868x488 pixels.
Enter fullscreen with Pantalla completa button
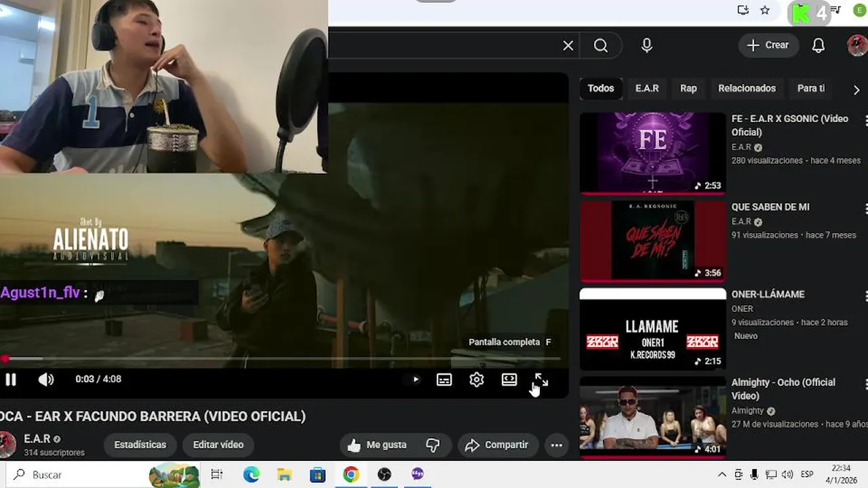pyautogui.click(x=541, y=380)
